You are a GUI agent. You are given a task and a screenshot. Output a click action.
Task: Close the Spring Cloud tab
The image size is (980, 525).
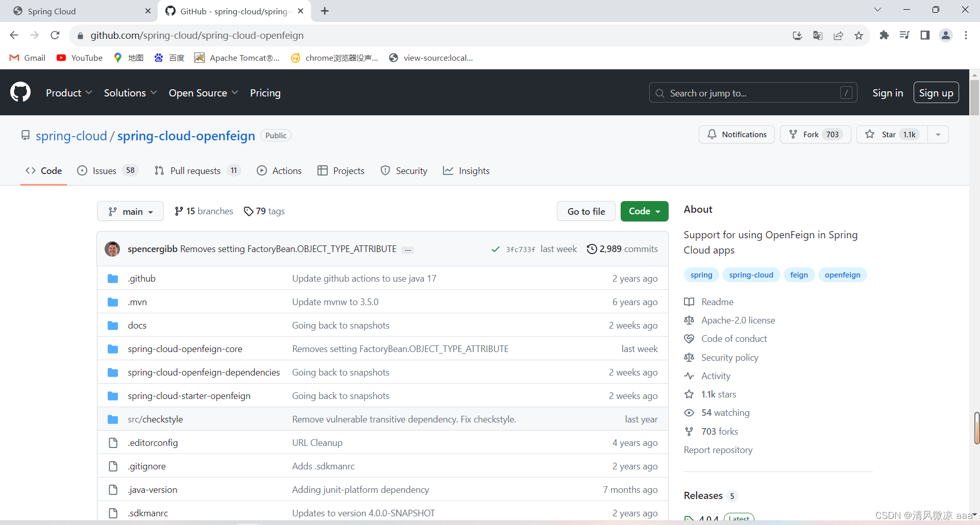[148, 11]
